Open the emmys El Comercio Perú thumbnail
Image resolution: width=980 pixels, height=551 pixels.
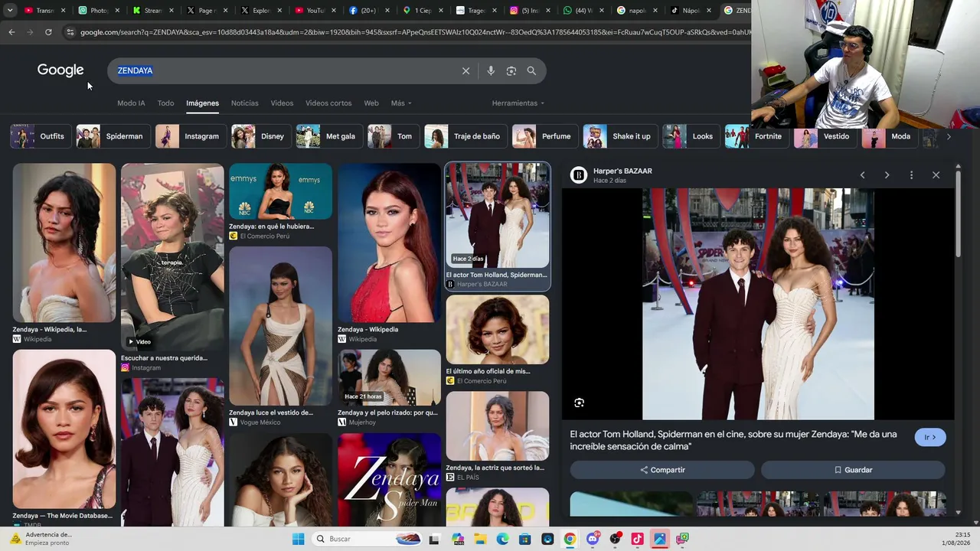coord(280,191)
